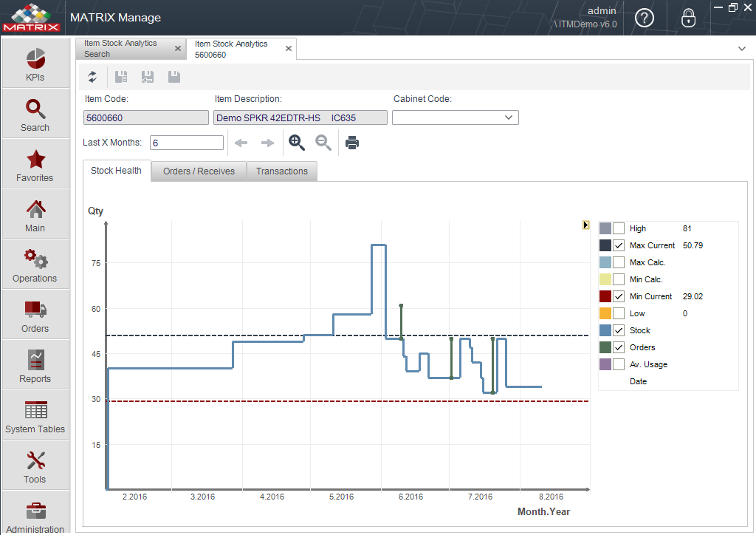Uncheck the Stock legend checkbox
This screenshot has width=756, height=535.
(x=619, y=330)
